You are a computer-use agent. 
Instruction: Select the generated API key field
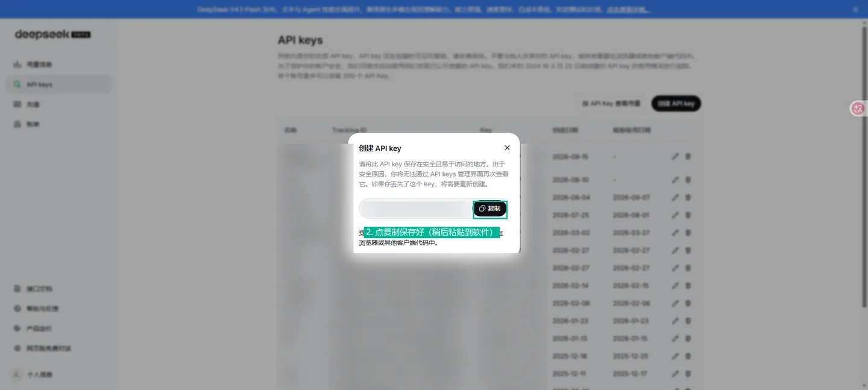click(416, 209)
